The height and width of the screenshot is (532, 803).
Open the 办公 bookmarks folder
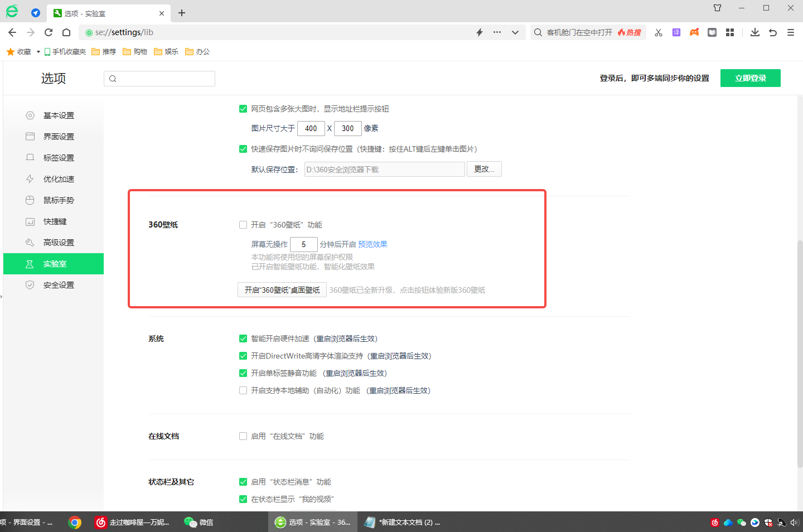click(197, 52)
